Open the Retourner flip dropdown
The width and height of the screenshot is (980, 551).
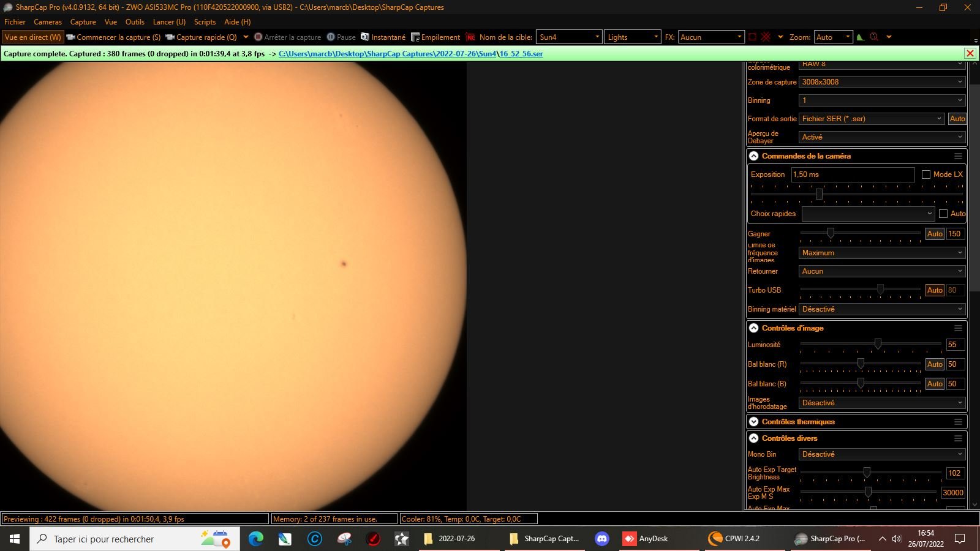[x=882, y=271]
